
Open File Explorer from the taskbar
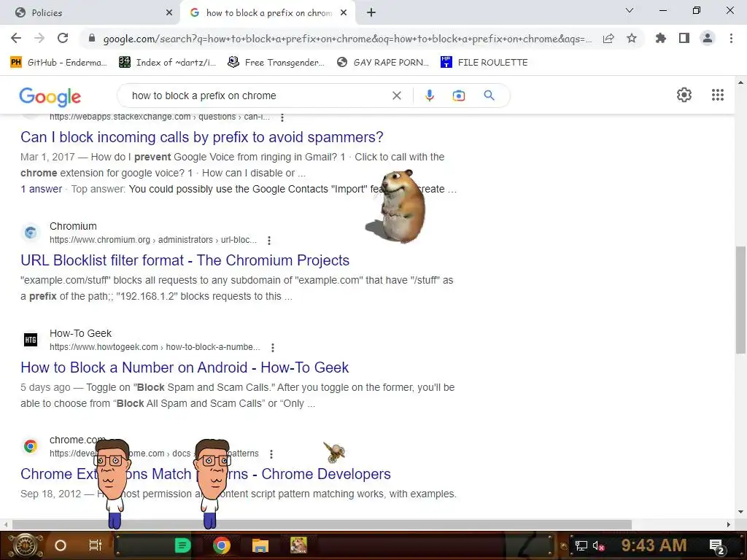[260, 545]
